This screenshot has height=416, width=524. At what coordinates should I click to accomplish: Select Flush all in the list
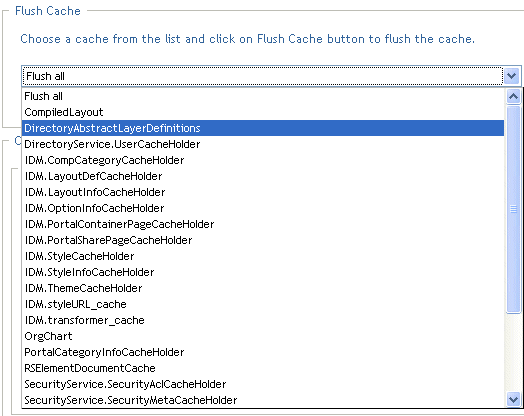click(x=263, y=96)
